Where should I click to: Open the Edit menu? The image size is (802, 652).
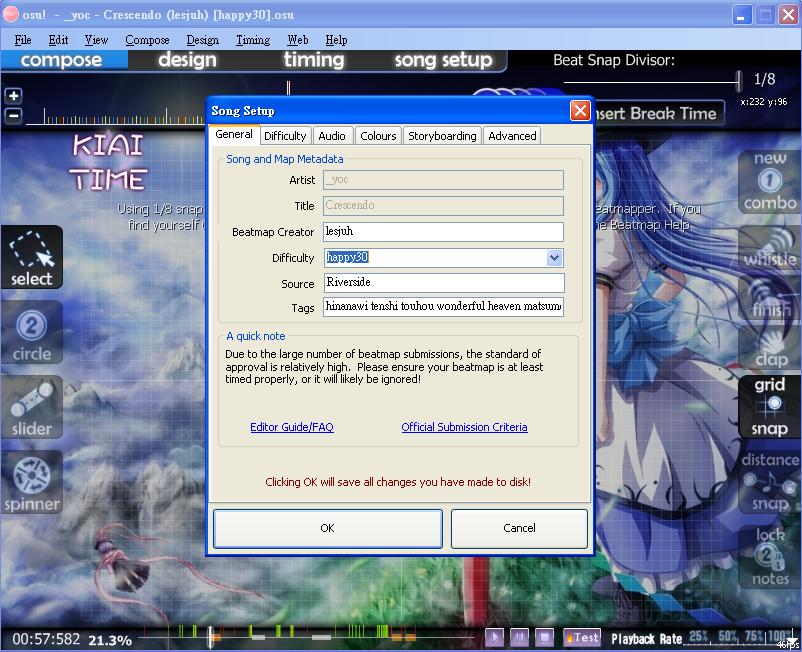coord(58,40)
